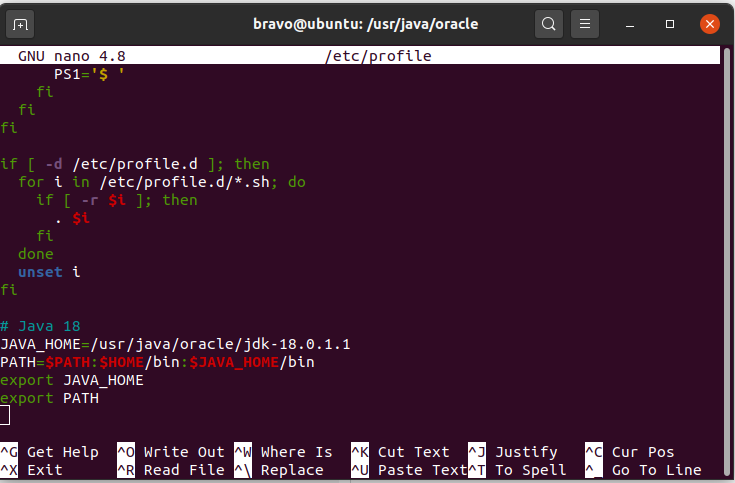Click ^_ Go To Line shortcut
The image size is (735, 483).
[x=643, y=470]
